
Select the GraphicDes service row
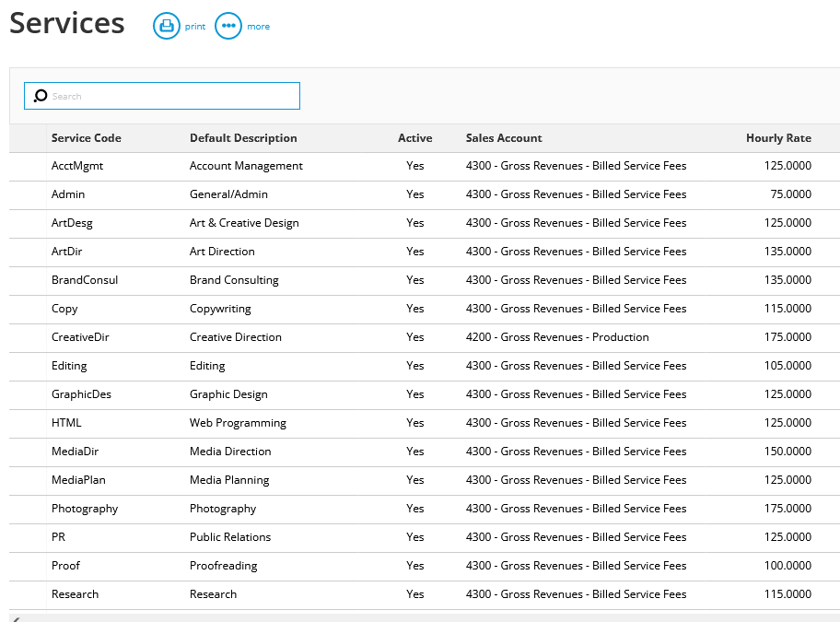(x=425, y=394)
